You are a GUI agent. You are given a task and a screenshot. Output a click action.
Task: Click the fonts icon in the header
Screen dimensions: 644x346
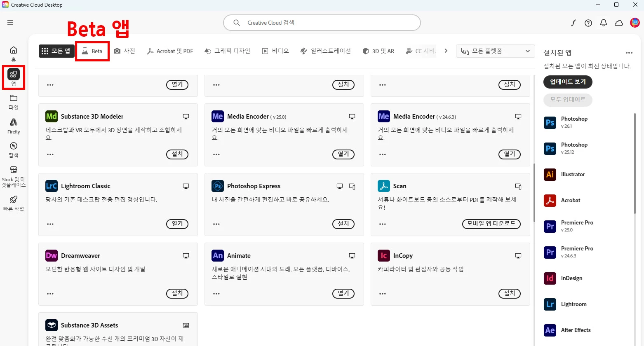573,23
